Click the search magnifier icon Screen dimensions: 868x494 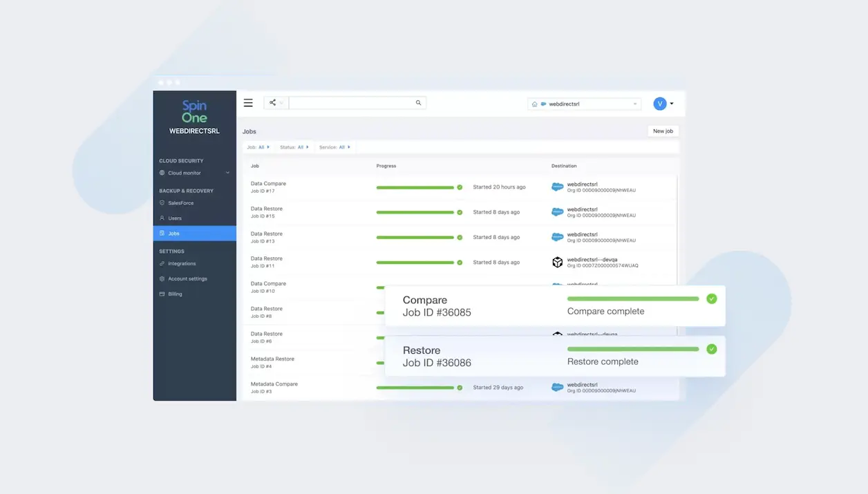[418, 103]
